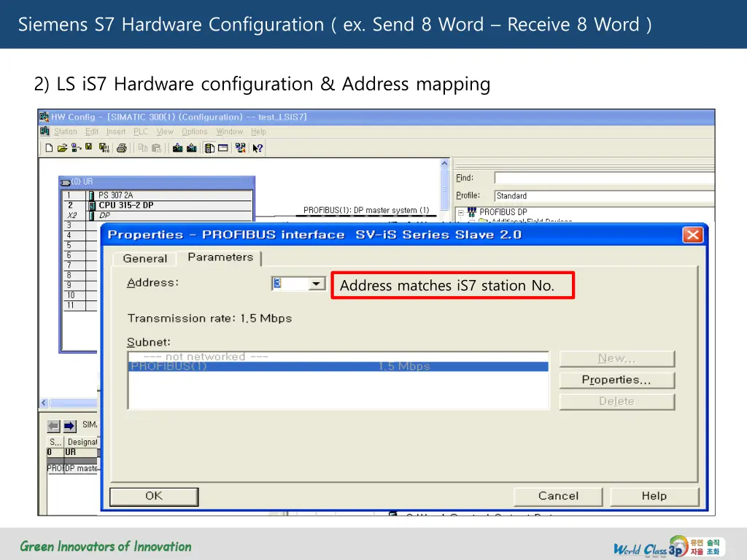The width and height of the screenshot is (747, 560).
Task: Click HW Config icon in menu bar
Action: click(x=44, y=131)
